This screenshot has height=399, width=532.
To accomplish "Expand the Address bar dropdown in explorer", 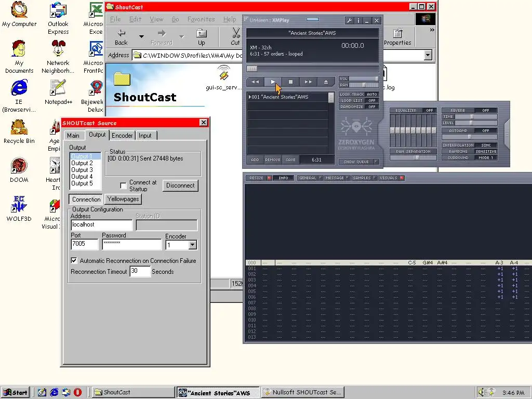I will [428, 55].
